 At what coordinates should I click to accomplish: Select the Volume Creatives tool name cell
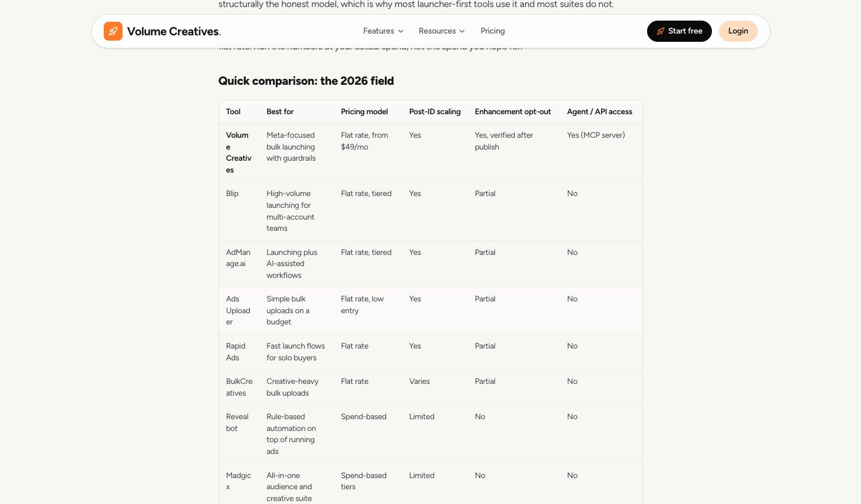point(239,152)
